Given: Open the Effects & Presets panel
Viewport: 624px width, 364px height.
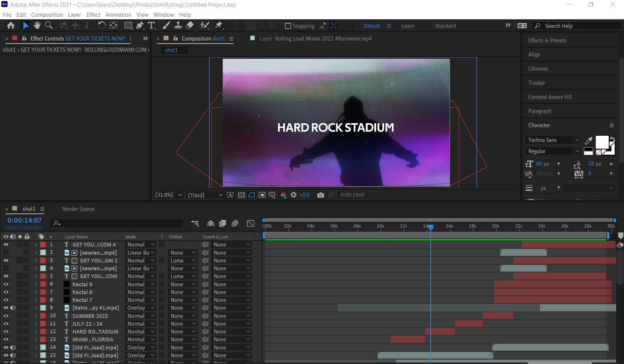Looking at the screenshot, I should pos(547,41).
